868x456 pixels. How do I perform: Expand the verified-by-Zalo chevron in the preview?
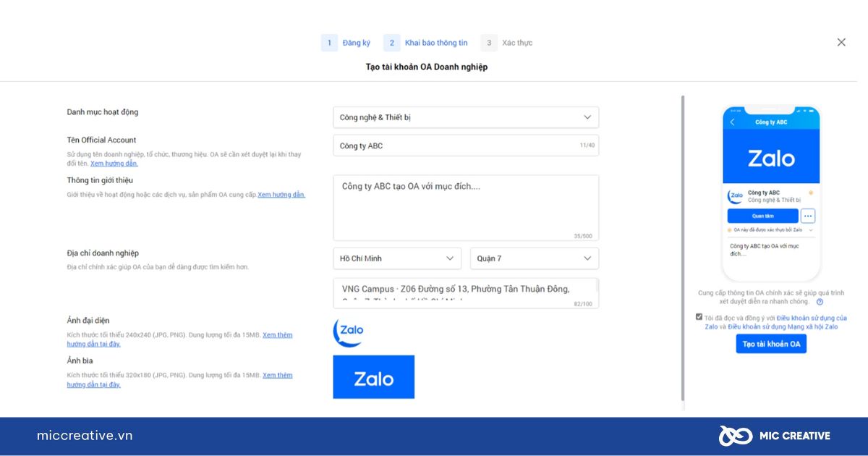click(812, 229)
